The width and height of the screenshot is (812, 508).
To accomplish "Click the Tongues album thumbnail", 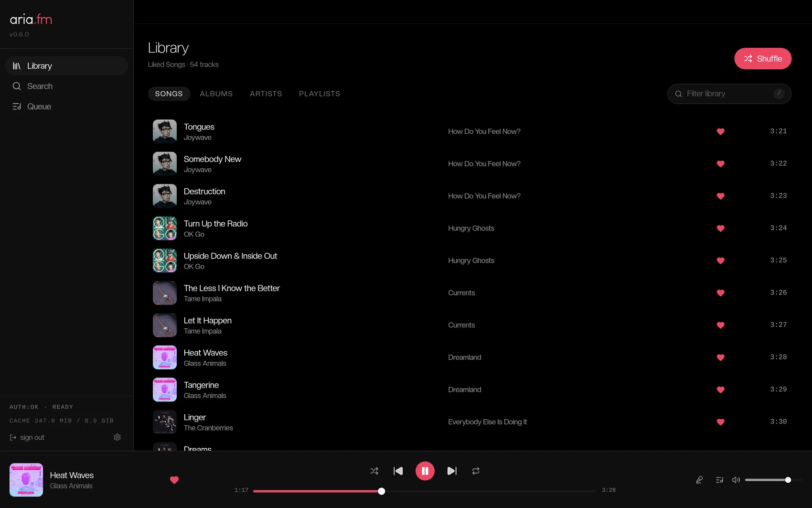I will click(165, 131).
